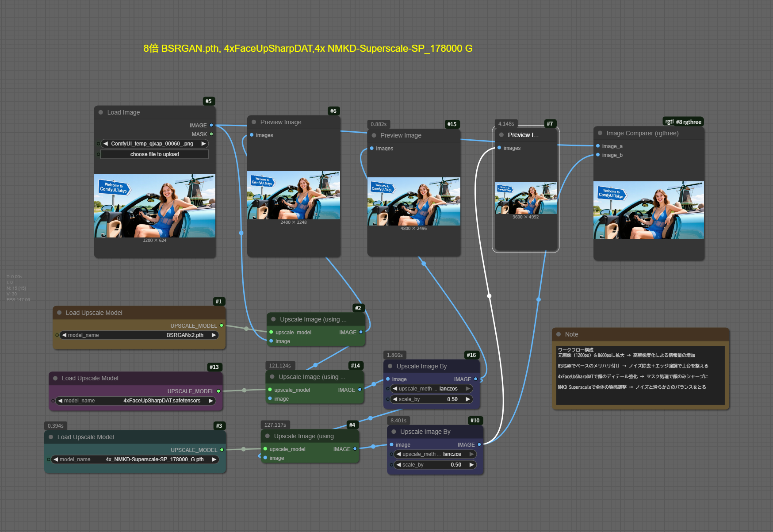Select next image with right arrow on ComfyUI_temp file selector
The width and height of the screenshot is (773, 532).
(203, 144)
